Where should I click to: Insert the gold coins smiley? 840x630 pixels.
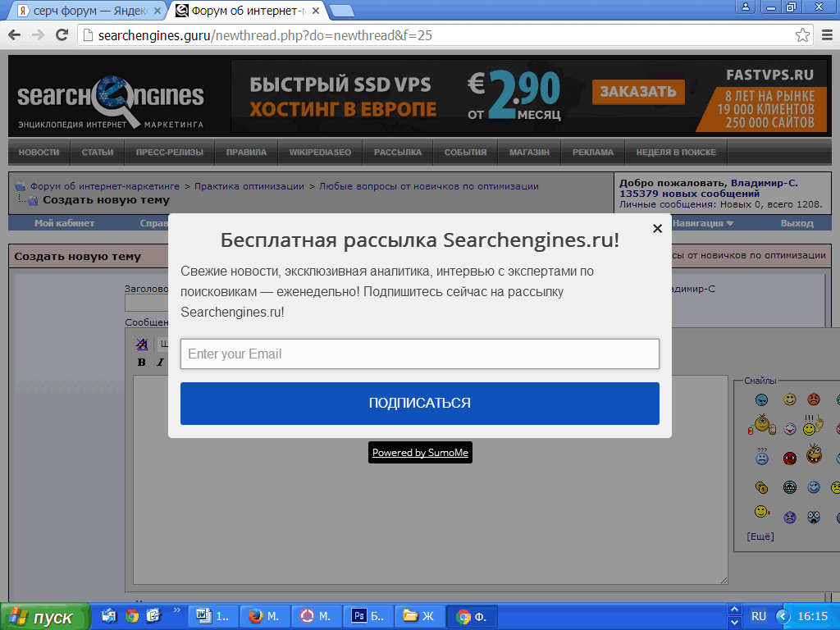761,487
